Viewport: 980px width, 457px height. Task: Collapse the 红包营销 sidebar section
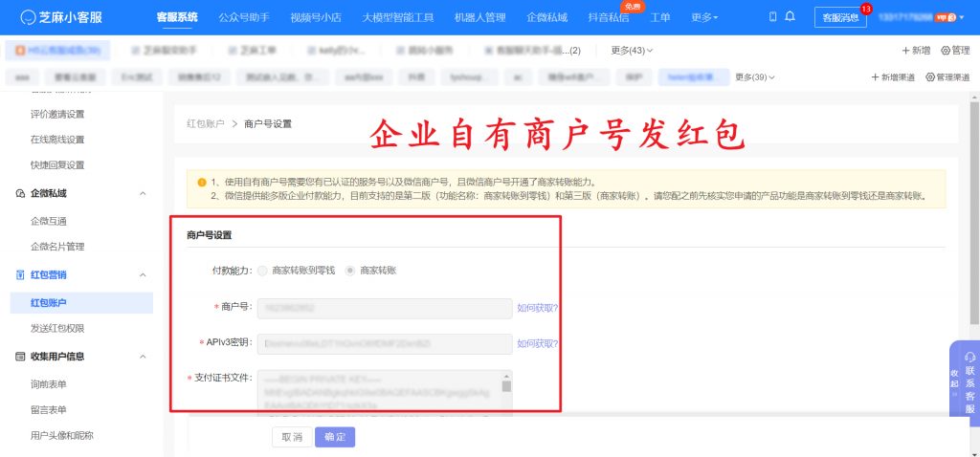143,275
